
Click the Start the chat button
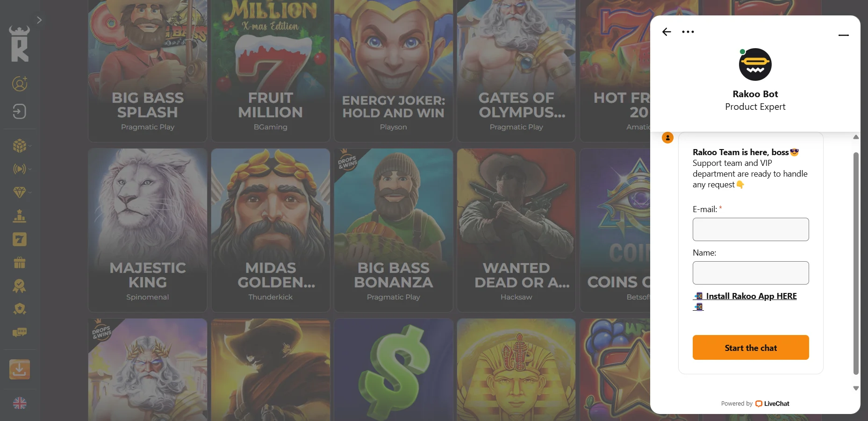click(x=751, y=348)
